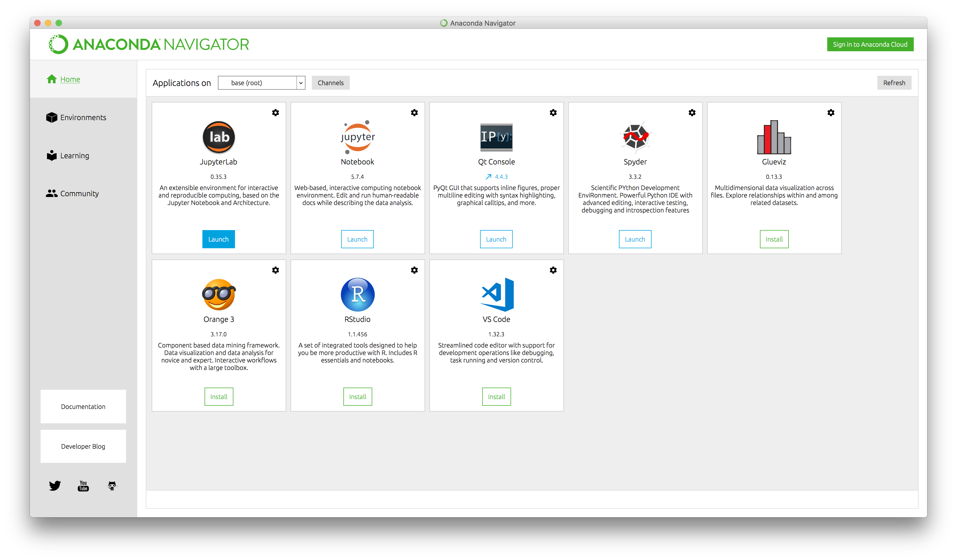
Task: Click the Anaconda Navigator logo
Action: (149, 44)
